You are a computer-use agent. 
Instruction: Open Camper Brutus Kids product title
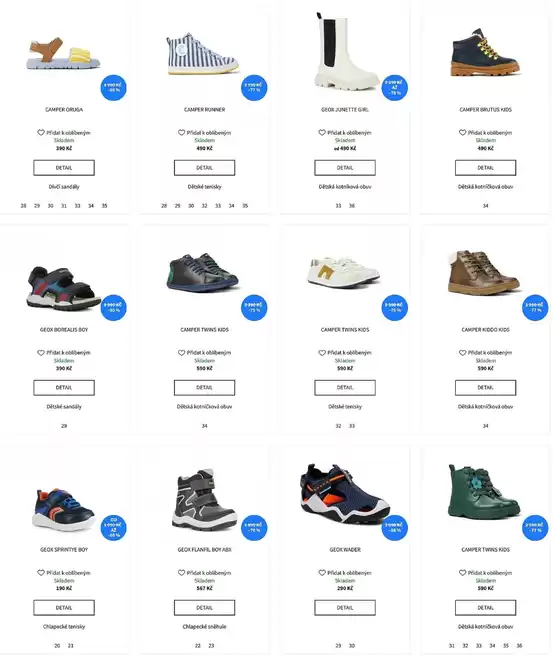click(486, 110)
